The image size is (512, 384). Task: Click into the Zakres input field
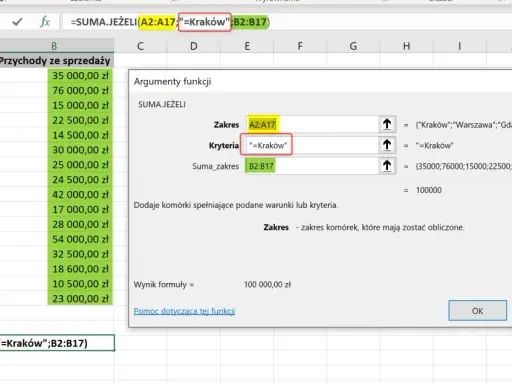coord(312,124)
